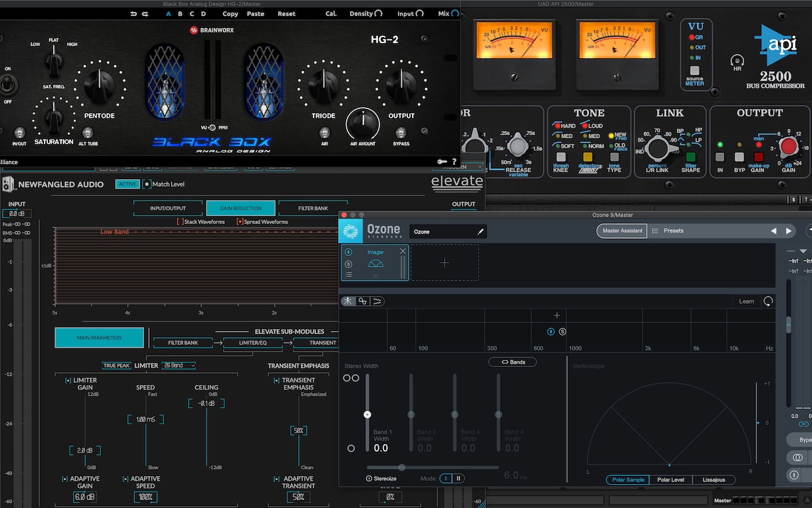Viewport: 812px width, 508px height.
Task: Click the crossover split plus icon
Action: tap(557, 315)
